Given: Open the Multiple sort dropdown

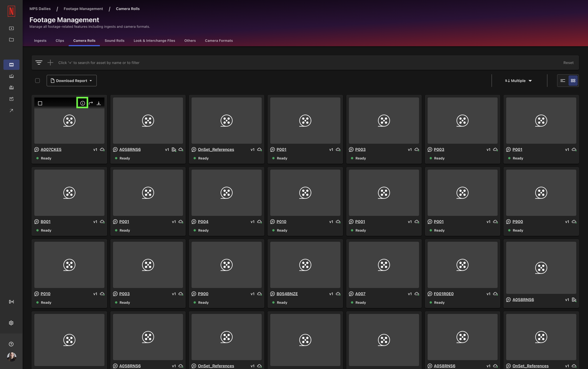Looking at the screenshot, I should tap(518, 81).
